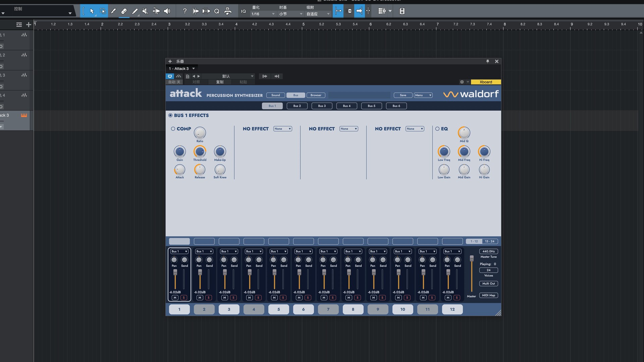This screenshot has width=644, height=362.
Task: Click the plugin settings gear icon
Action: pyautogui.click(x=462, y=82)
